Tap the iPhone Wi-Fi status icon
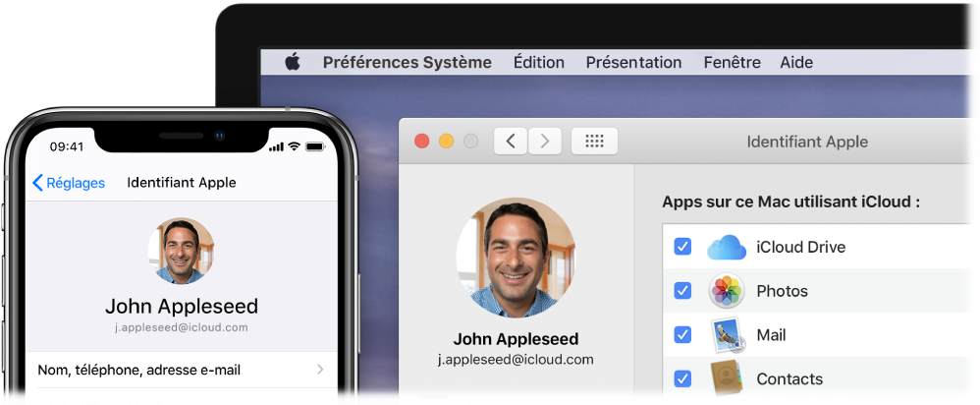 point(294,146)
